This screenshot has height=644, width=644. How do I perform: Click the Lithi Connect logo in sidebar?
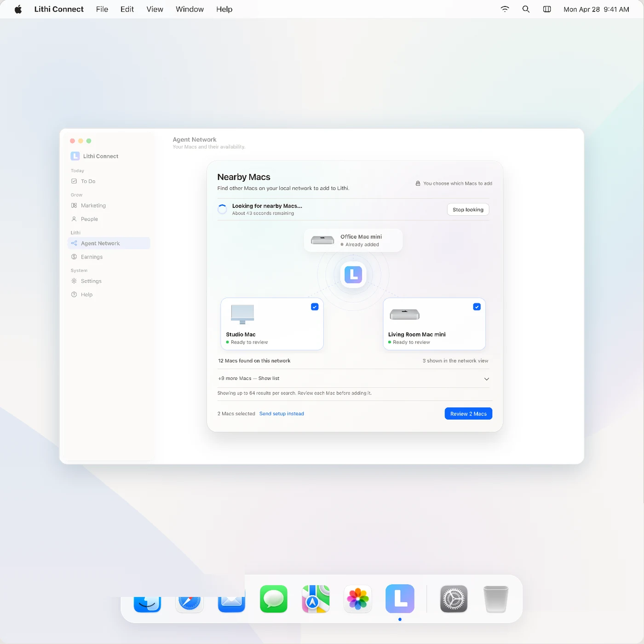click(x=75, y=156)
